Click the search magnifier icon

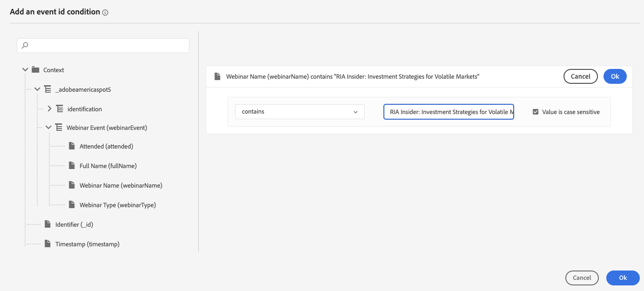[25, 45]
